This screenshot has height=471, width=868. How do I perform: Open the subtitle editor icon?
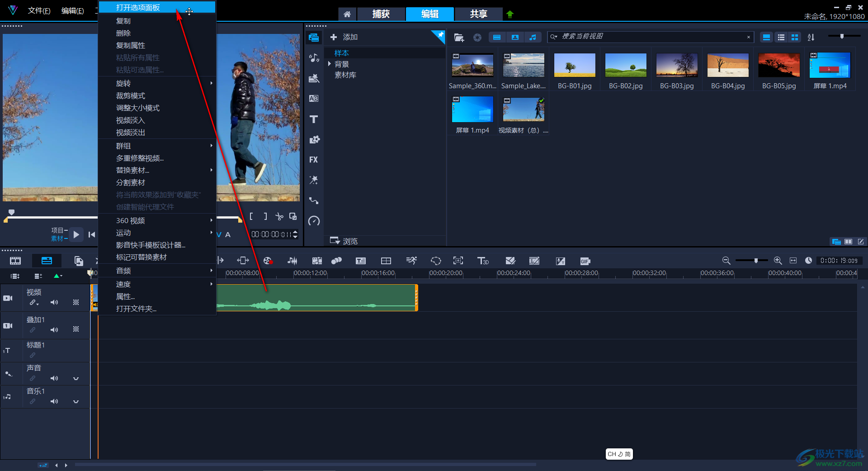coord(361,261)
